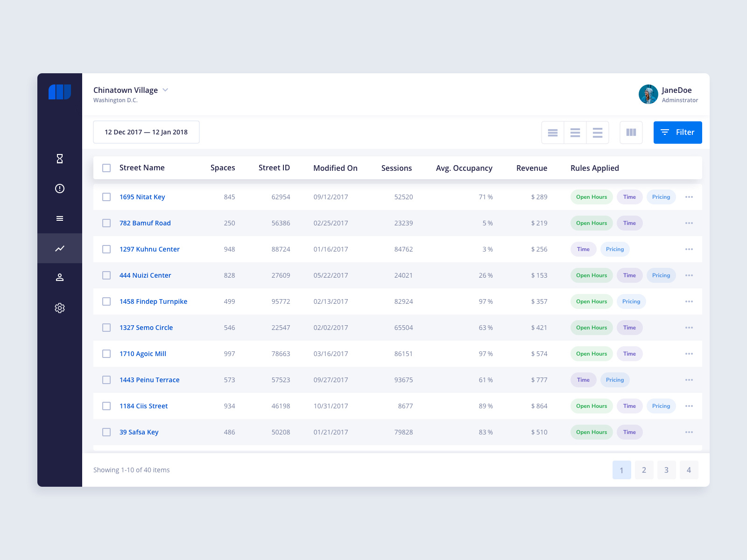747x560 pixels.
Task: Click revenue value $ 864
Action: (539, 406)
